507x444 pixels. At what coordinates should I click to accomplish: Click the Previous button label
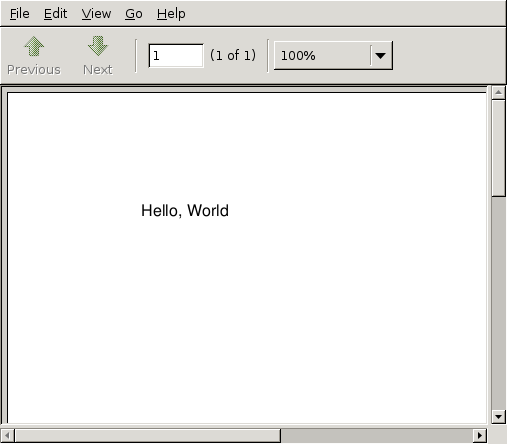(x=34, y=70)
